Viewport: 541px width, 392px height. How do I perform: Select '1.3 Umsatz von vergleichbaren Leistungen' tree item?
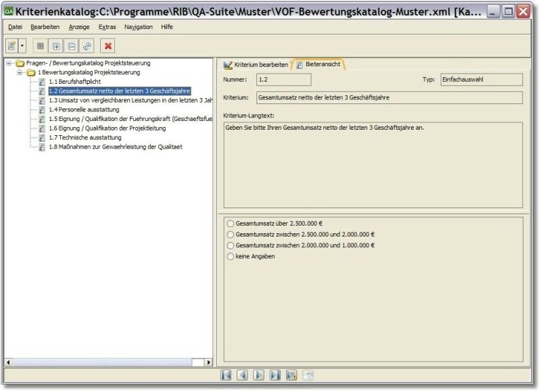[131, 100]
